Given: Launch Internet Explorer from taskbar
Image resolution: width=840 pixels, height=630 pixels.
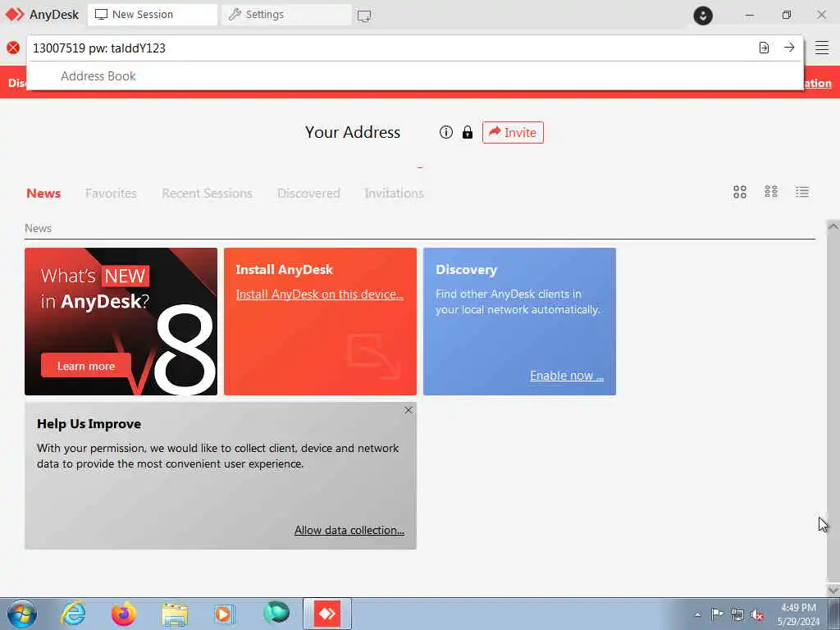Looking at the screenshot, I should pyautogui.click(x=73, y=614).
